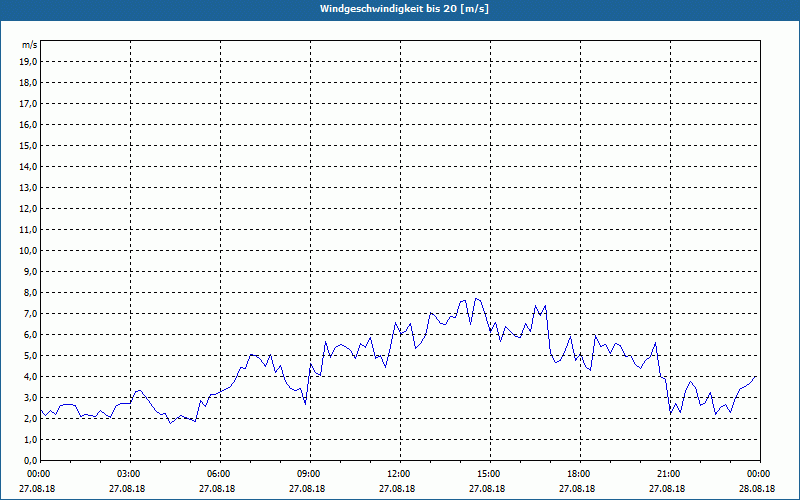This screenshot has width=800, height=500.
Task: Click the 18,0 y-axis value
Action: [x=28, y=83]
